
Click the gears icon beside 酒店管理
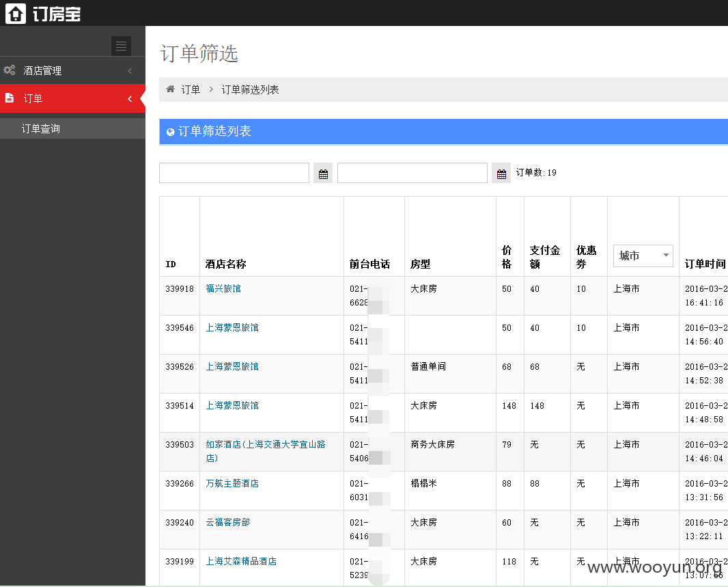(x=10, y=70)
